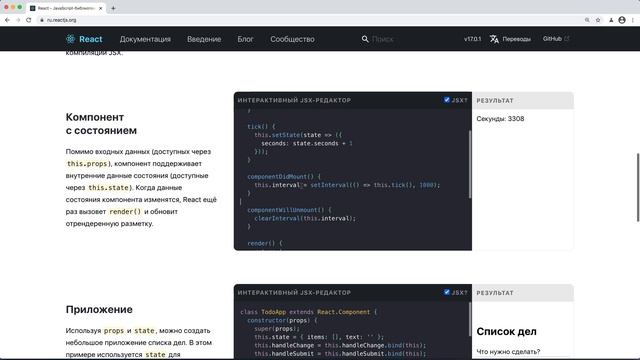The height and width of the screenshot is (360, 640).
Task: Click the ru.reactjs.org address bar
Action: pyautogui.click(x=310, y=20)
